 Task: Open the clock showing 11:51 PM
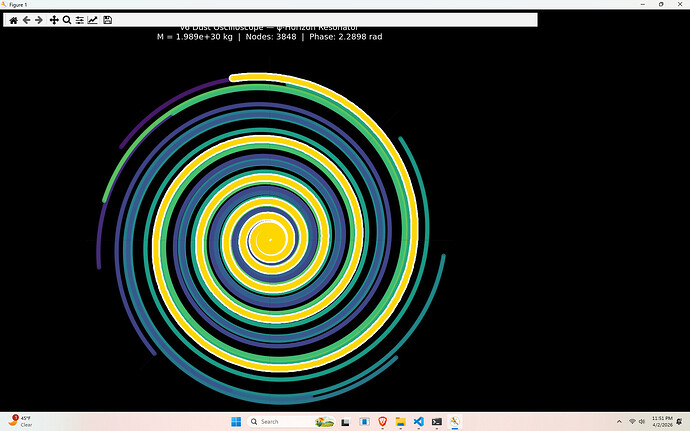click(x=661, y=421)
